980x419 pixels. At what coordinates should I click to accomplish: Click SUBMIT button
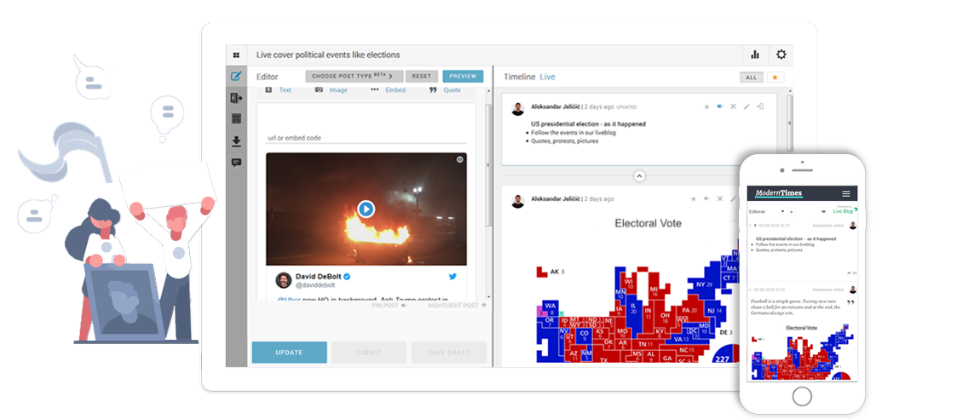(369, 353)
